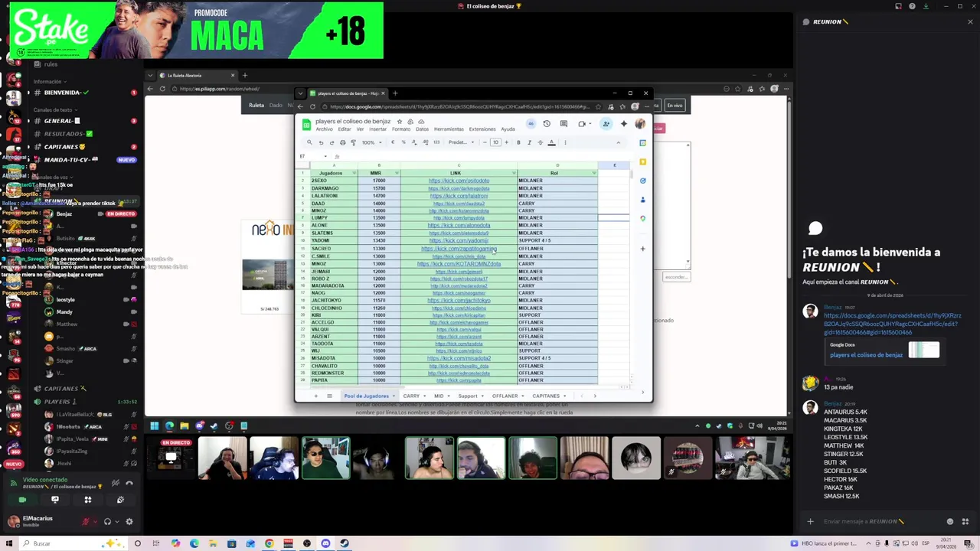Image resolution: width=980 pixels, height=551 pixels.
Task: Open Calendar icon in Sheets side panel
Action: pyautogui.click(x=643, y=142)
